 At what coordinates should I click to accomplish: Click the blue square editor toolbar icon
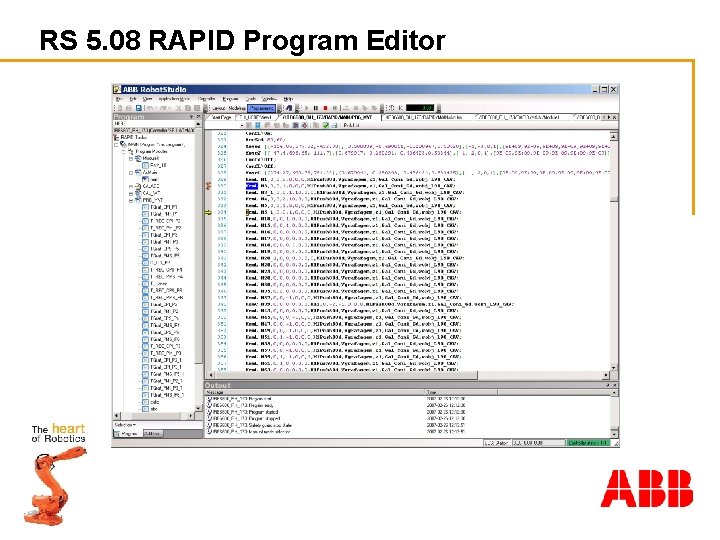tap(258, 125)
